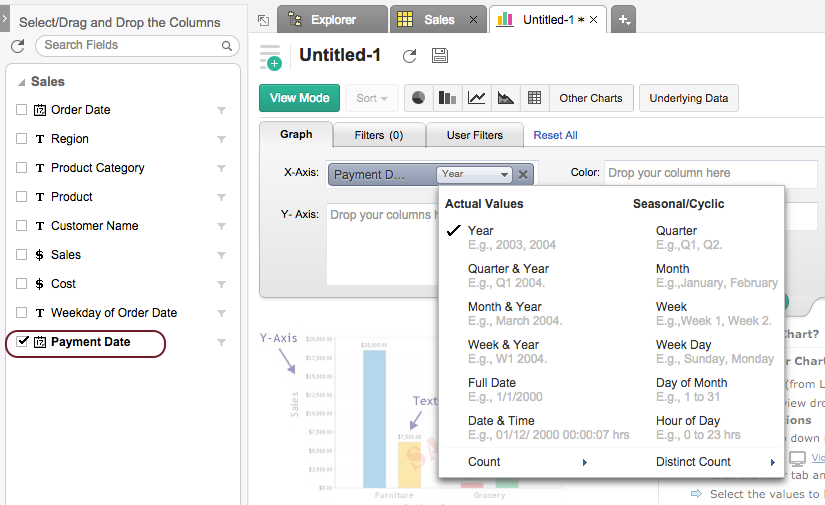Open a new tab with plus icon

pyautogui.click(x=622, y=19)
